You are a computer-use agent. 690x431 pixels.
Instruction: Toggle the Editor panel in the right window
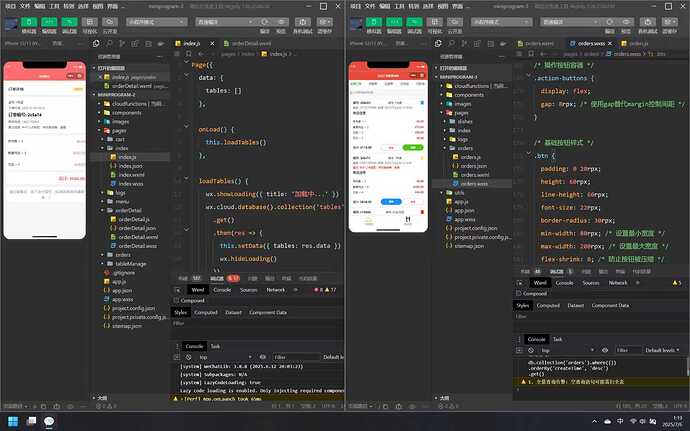(x=394, y=22)
